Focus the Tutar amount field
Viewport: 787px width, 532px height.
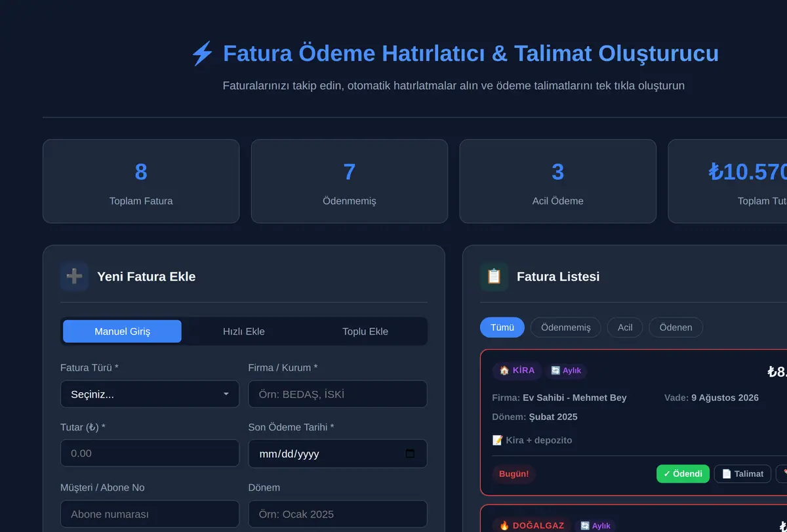(x=150, y=453)
